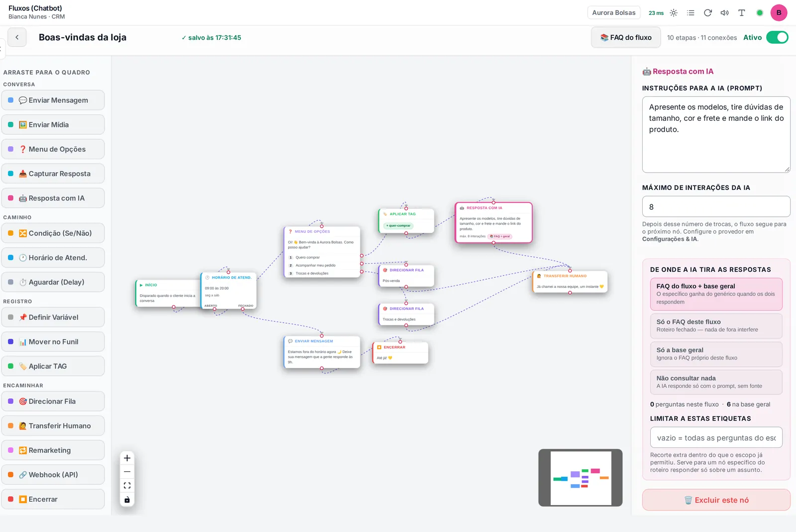796x532 pixels.
Task: Select the Enviar Mídia block
Action: [x=53, y=124]
